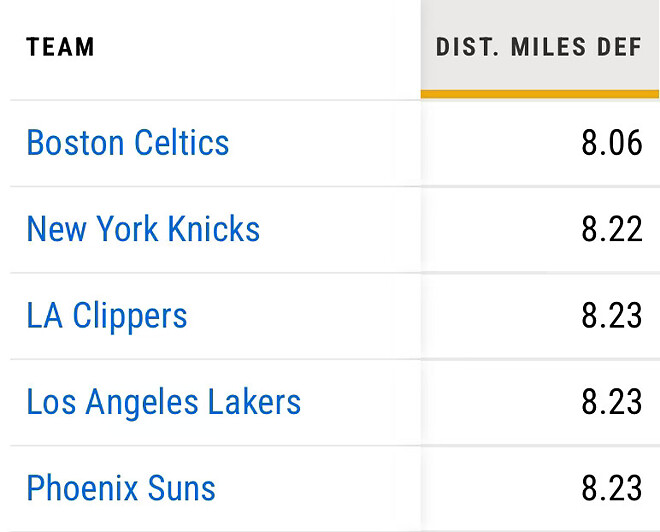The width and height of the screenshot is (660, 532).
Task: Sort table by the TEAM column header
Action: click(60, 47)
